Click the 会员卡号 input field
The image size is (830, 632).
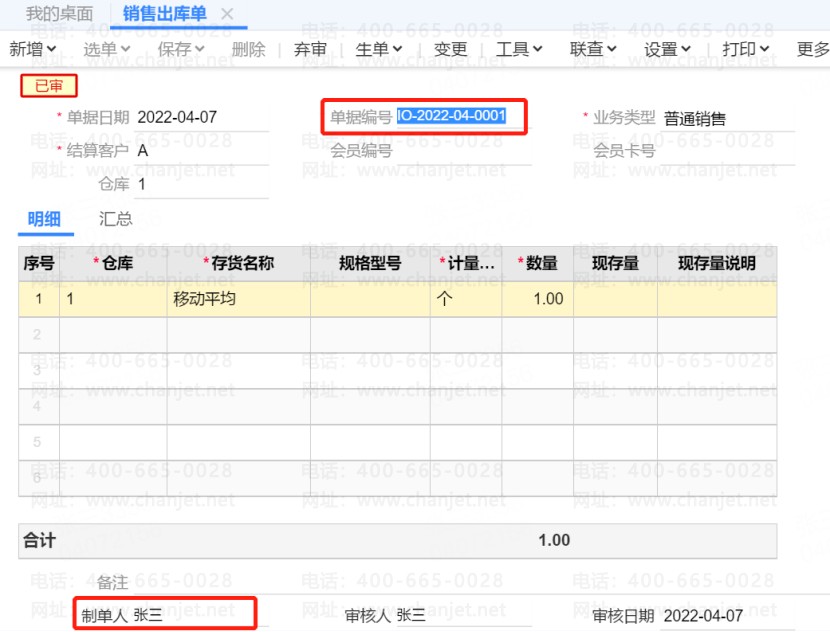point(728,151)
